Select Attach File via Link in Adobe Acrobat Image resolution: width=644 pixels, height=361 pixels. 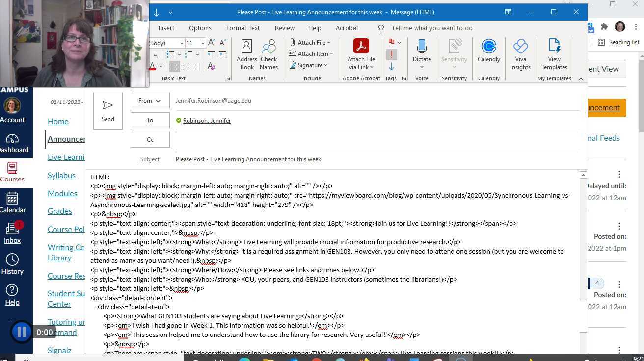tap(361, 54)
